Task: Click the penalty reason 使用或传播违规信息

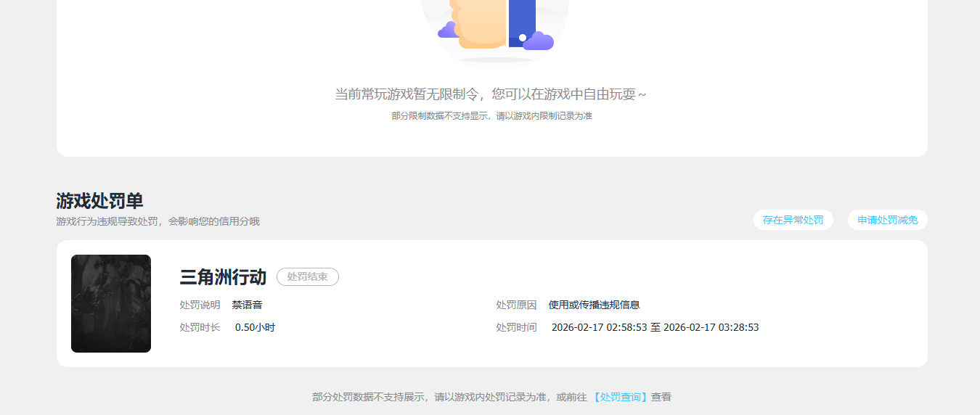Action: [x=594, y=305]
